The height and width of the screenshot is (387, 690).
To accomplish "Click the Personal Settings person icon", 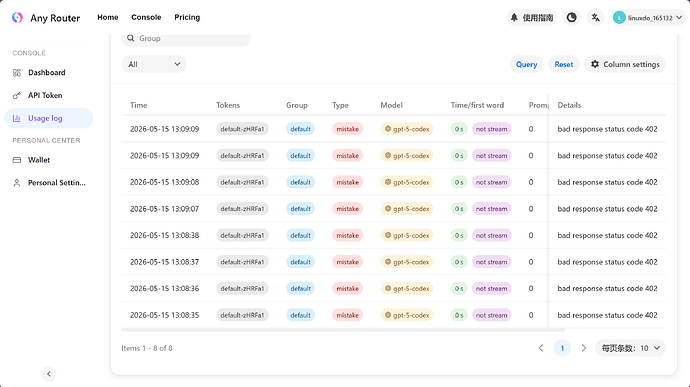I will (x=17, y=183).
